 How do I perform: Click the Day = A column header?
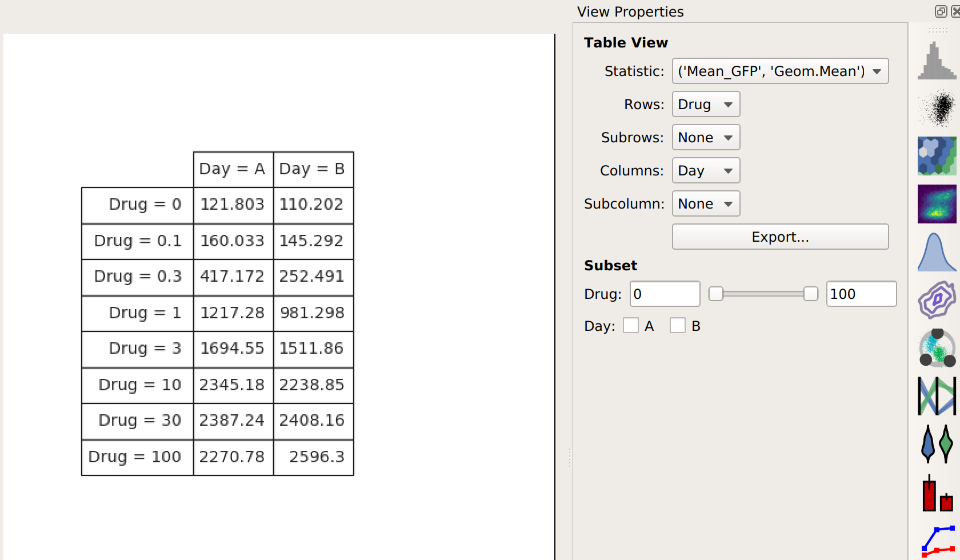pyautogui.click(x=234, y=169)
